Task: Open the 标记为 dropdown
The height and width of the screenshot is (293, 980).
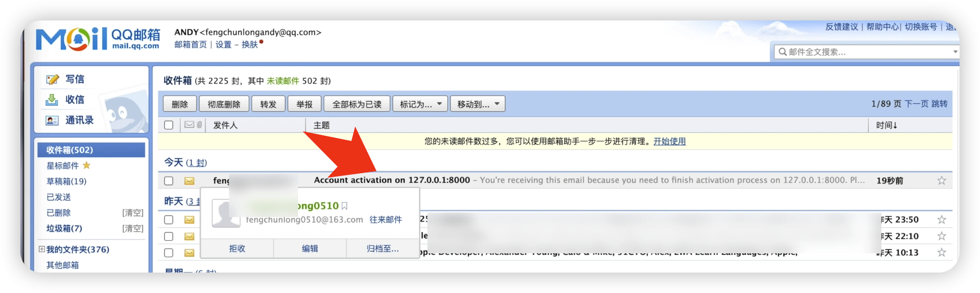Action: click(420, 104)
